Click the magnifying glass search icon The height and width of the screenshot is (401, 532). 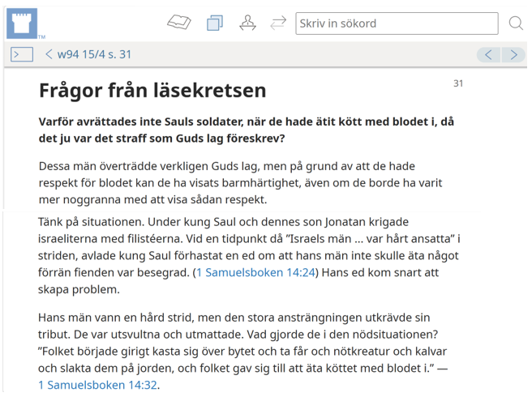coord(515,23)
